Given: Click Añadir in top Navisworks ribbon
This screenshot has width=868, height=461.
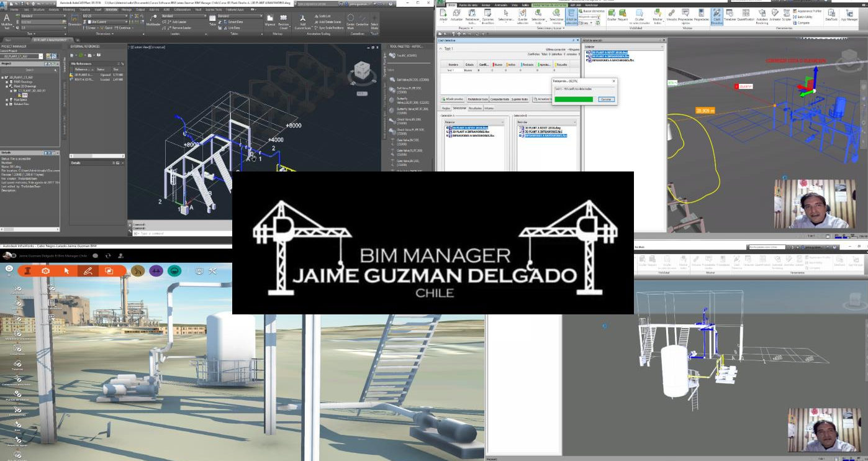Looking at the screenshot, I should (443, 16).
